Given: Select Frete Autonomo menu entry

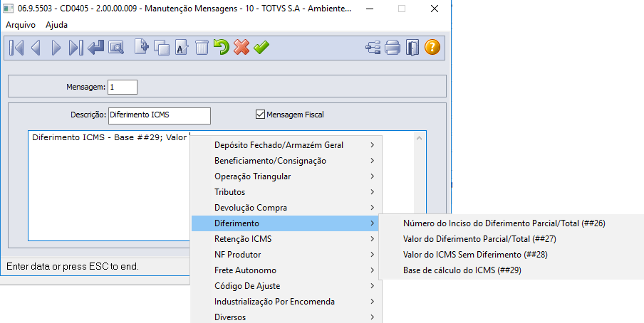Looking at the screenshot, I should pos(286,270).
